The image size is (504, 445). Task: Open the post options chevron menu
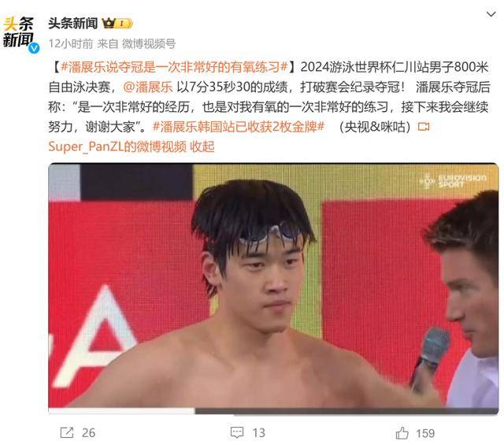(491, 14)
